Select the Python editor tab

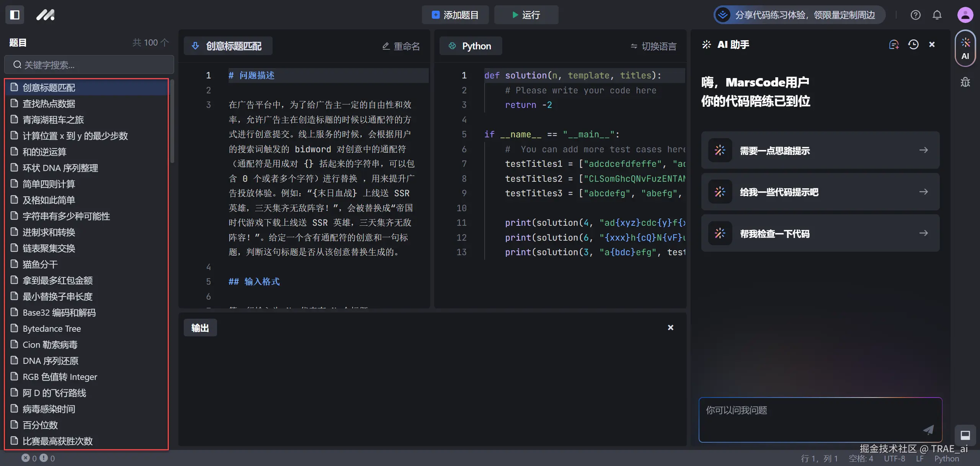[x=470, y=46]
